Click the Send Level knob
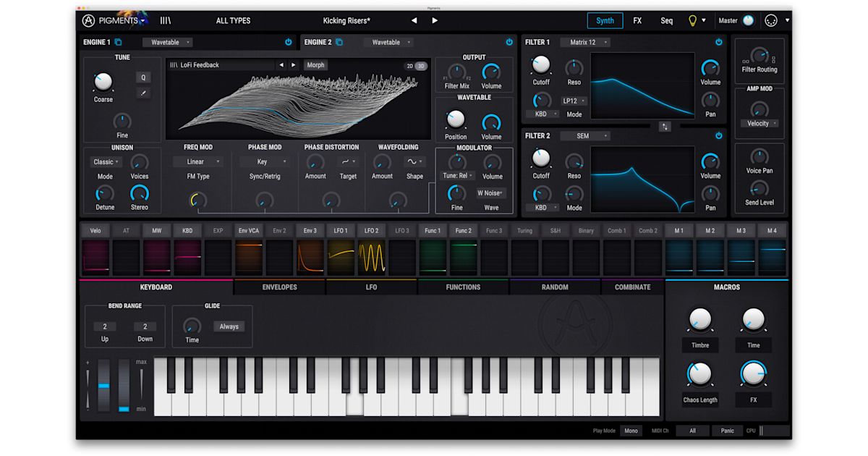The height and width of the screenshot is (456, 868). pyautogui.click(x=759, y=188)
